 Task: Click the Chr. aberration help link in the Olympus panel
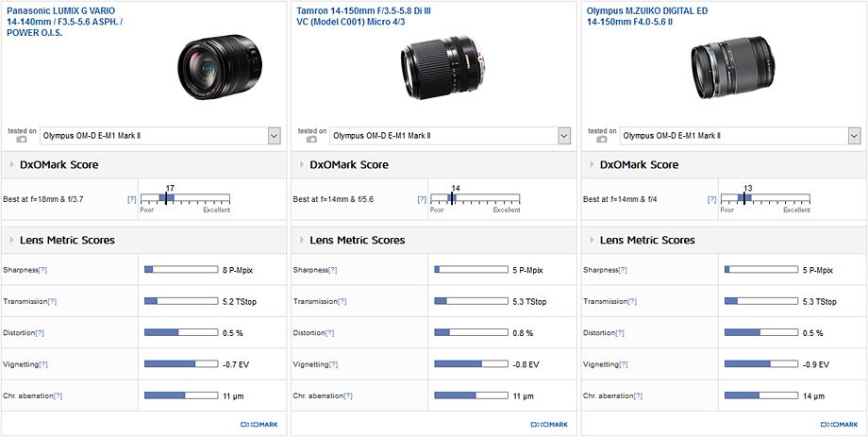pyautogui.click(x=638, y=396)
